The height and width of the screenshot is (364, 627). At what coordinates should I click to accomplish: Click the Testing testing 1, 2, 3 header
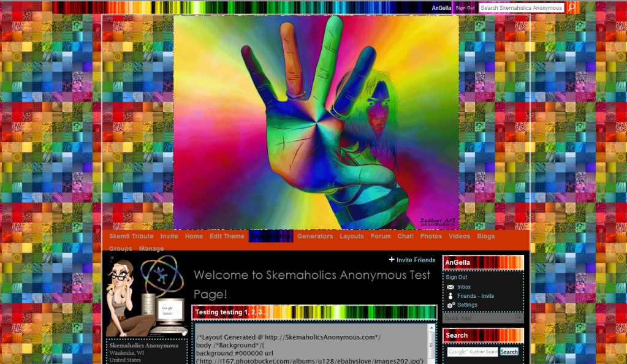pyautogui.click(x=314, y=312)
